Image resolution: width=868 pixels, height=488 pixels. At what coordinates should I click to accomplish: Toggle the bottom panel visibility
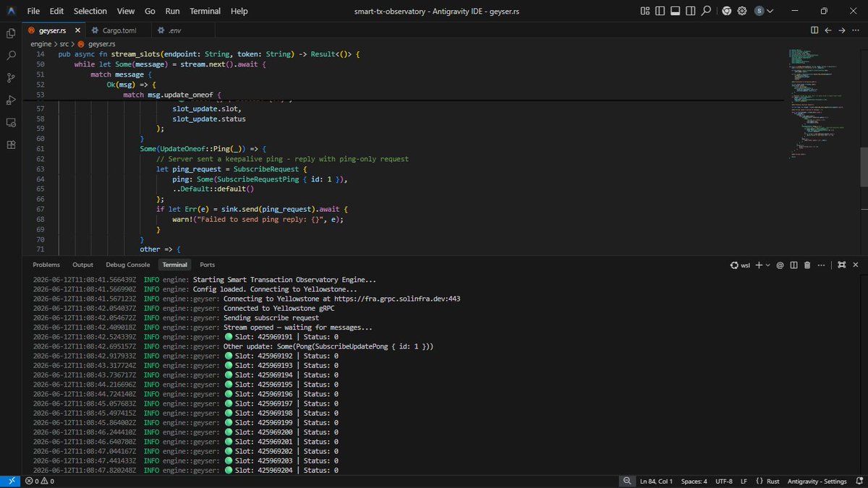point(676,11)
